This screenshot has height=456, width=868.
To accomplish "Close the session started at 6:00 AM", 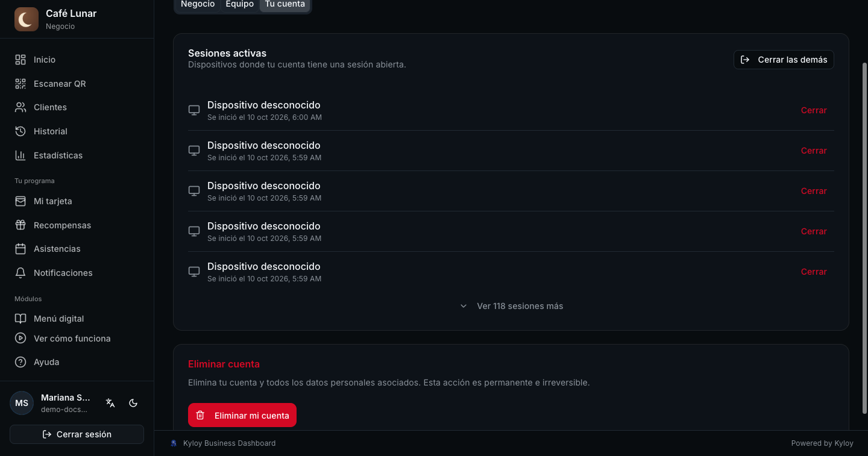I will 814,110.
